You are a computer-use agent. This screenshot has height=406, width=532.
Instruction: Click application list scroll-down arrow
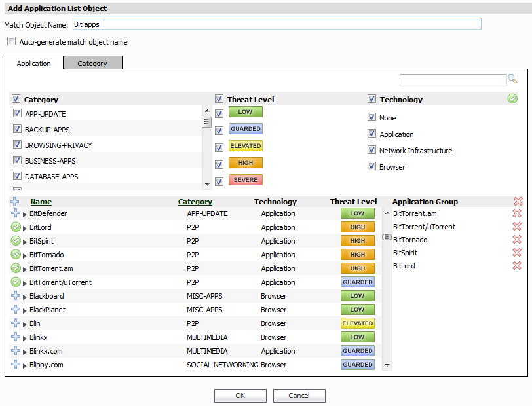click(x=387, y=365)
